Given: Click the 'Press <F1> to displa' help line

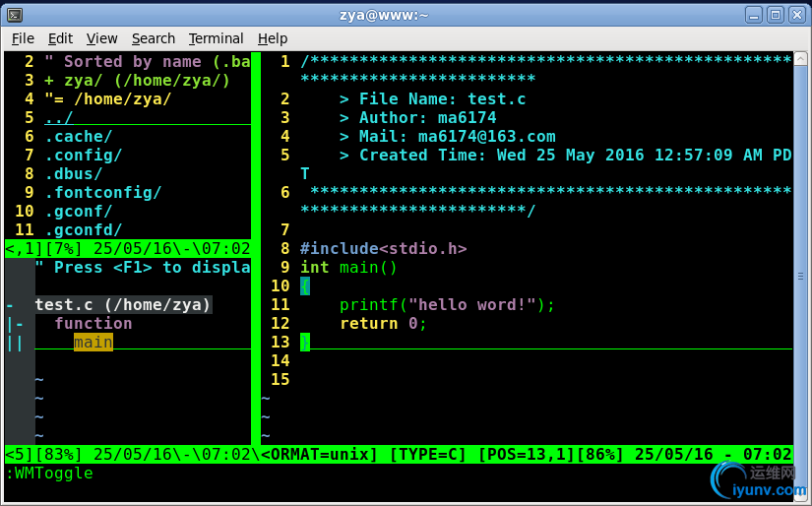Looking at the screenshot, I should coord(143,267).
